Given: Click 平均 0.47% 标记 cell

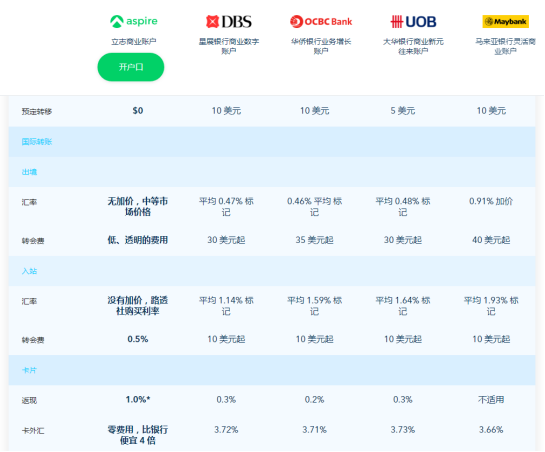Looking at the screenshot, I should point(226,206).
